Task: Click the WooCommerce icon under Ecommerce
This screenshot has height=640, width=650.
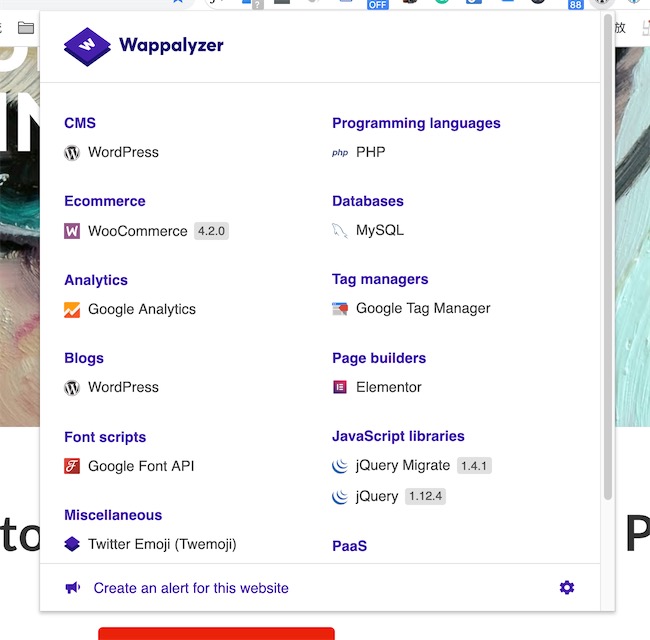Action: 72,231
